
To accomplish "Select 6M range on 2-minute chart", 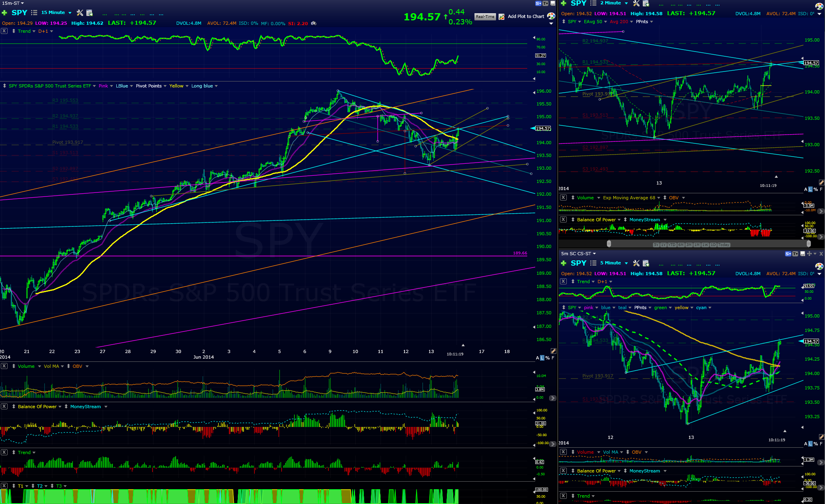I will pyautogui.click(x=681, y=245).
